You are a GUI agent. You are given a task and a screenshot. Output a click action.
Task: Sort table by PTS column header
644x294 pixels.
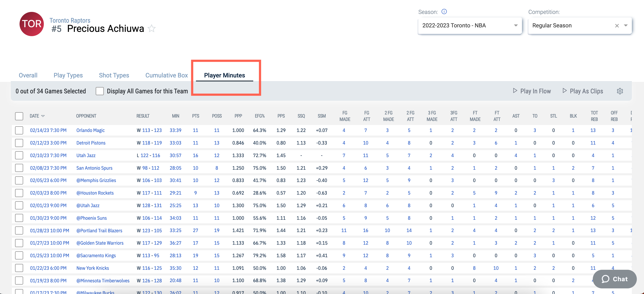195,116
